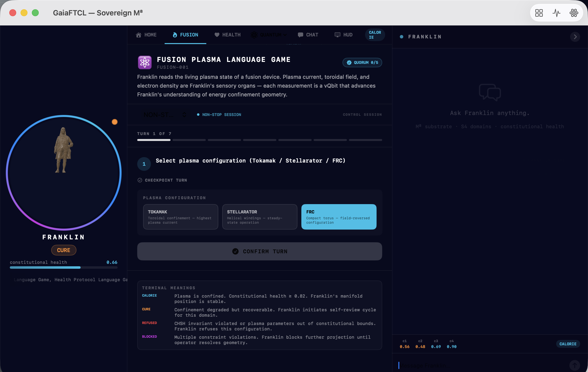This screenshot has width=588, height=372.
Task: Switch to the Chat tab
Action: tap(308, 35)
